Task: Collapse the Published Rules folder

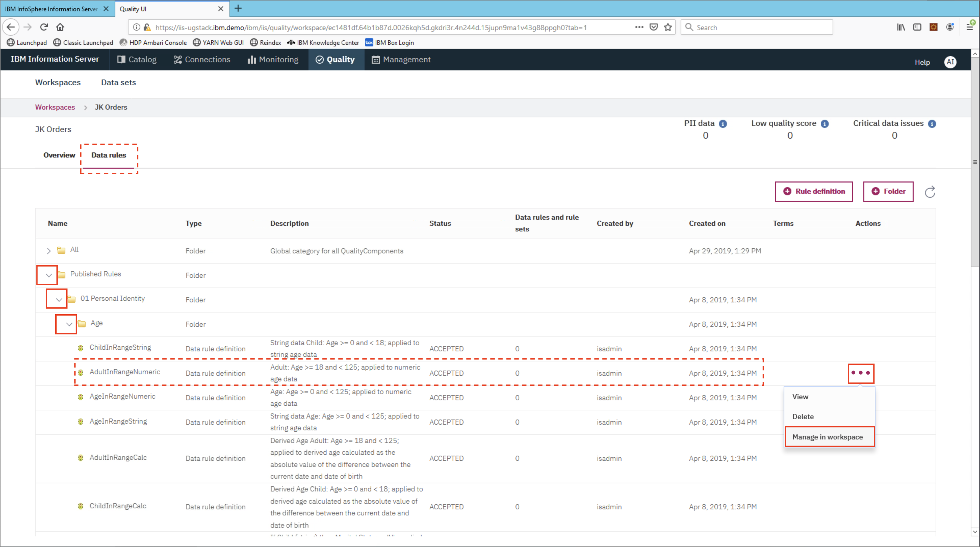Action: pyautogui.click(x=48, y=275)
